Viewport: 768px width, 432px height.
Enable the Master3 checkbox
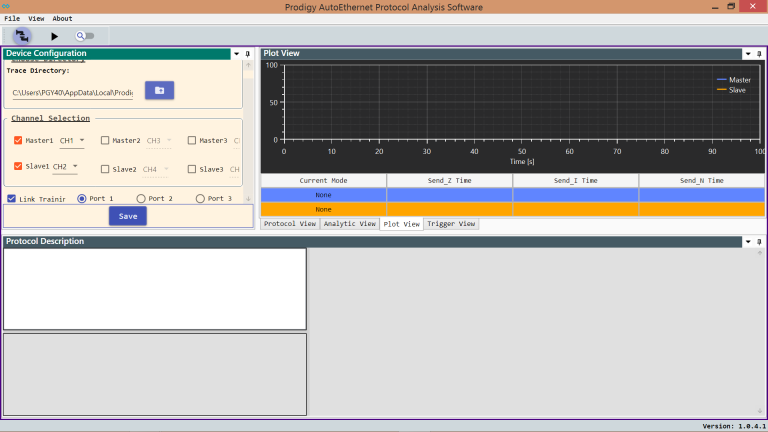pos(192,140)
